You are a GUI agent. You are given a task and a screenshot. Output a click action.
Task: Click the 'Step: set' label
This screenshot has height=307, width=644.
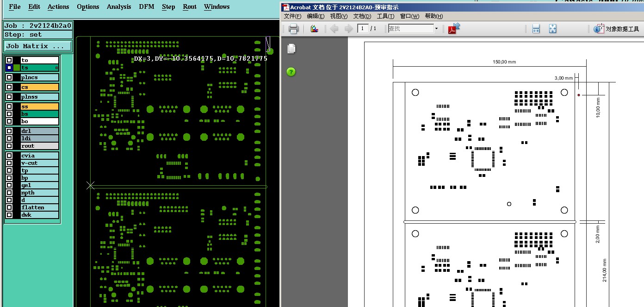tap(38, 34)
